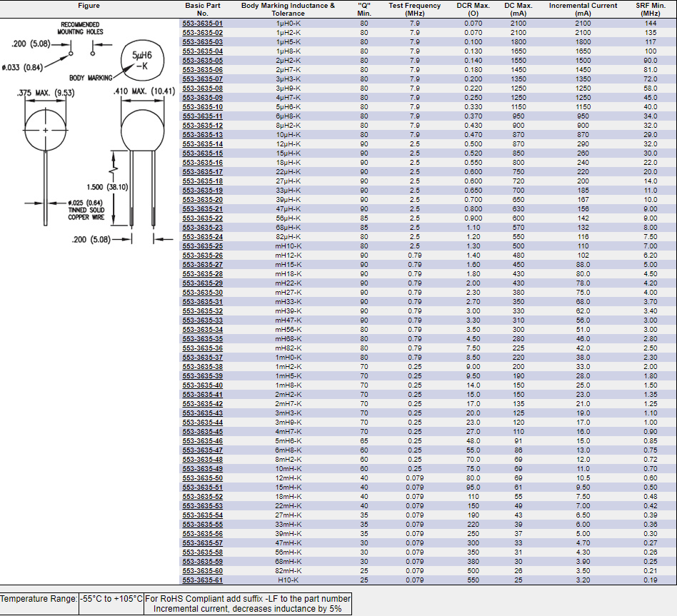Click the 553-3635-05 part link
The height and width of the screenshot is (616, 677).
pos(202,61)
